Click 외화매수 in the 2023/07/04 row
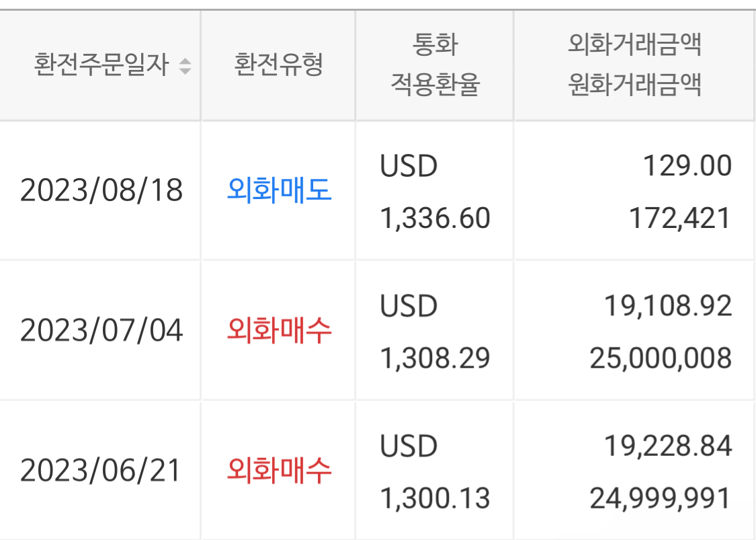The image size is (756, 540). pos(279,331)
